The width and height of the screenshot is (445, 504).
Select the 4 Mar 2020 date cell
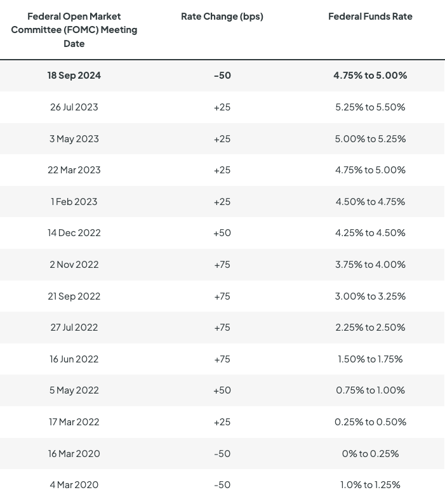pyautogui.click(x=74, y=485)
